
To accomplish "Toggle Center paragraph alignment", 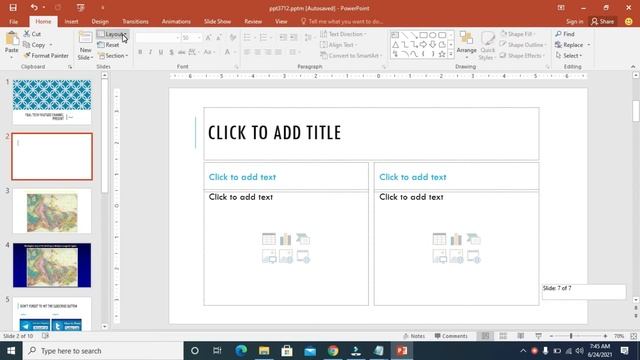I will point(258,52).
